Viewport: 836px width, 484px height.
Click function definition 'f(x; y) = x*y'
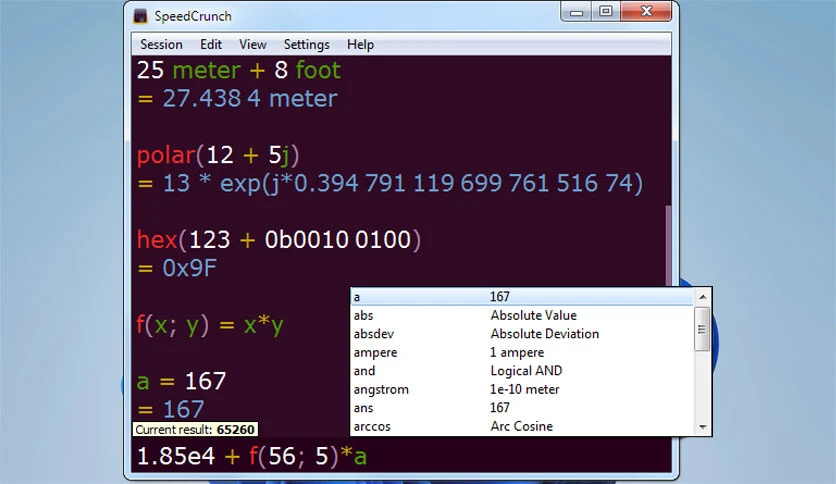click(x=210, y=325)
